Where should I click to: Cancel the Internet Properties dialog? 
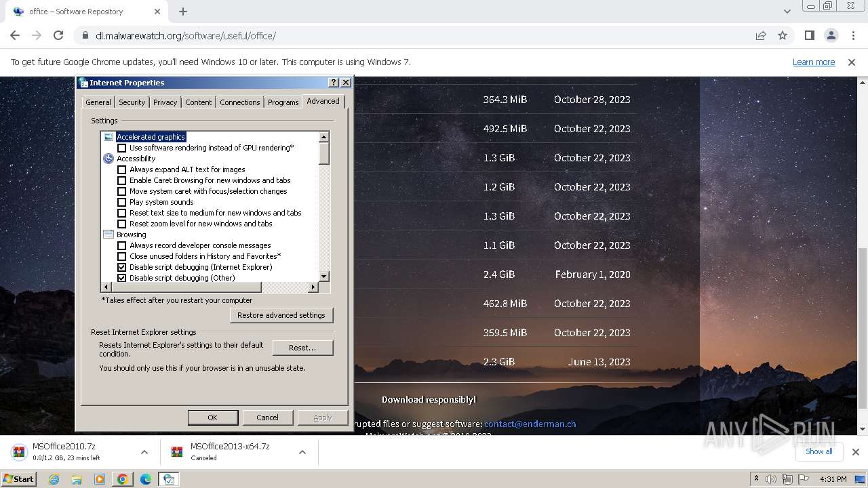point(267,418)
